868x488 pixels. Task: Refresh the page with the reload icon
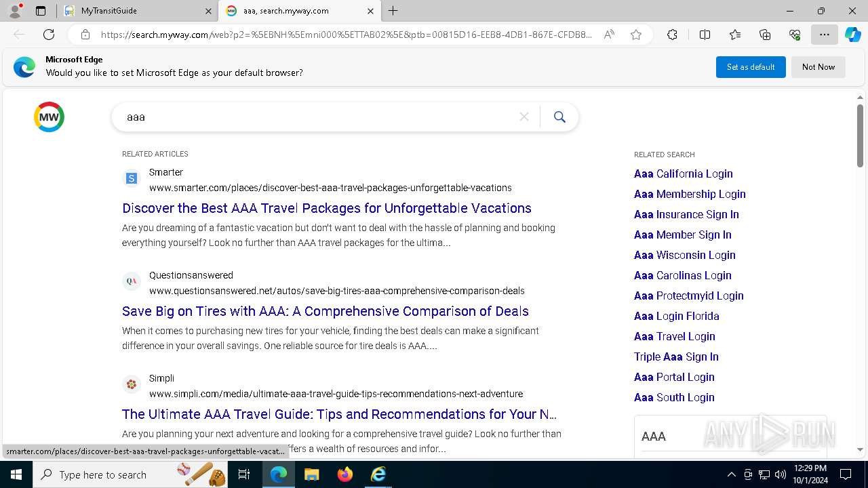[49, 35]
